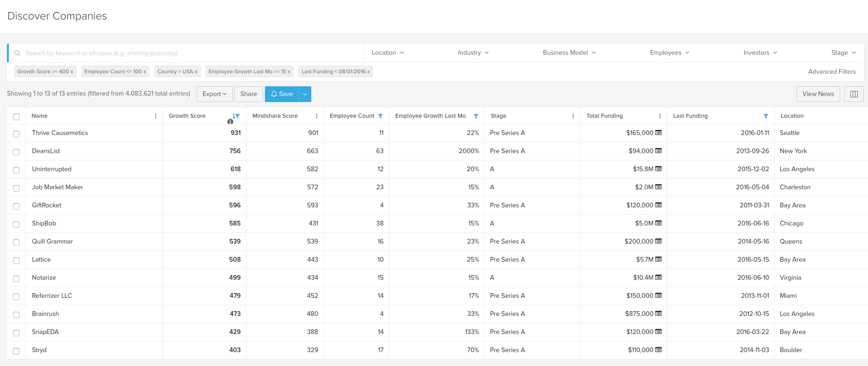The image size is (868, 366).
Task: Check the DeansList row checkbox
Action: pos(16,152)
